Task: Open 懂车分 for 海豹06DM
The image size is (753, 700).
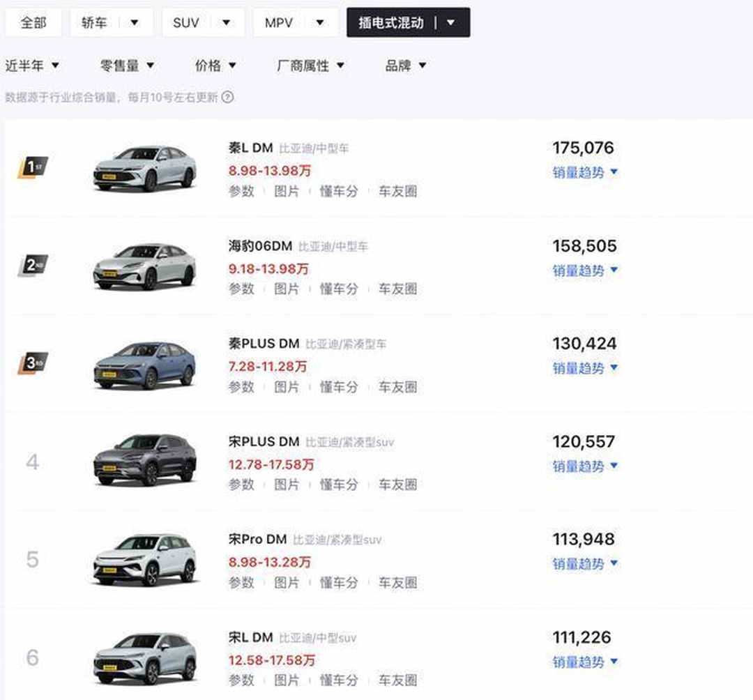Action: (339, 289)
